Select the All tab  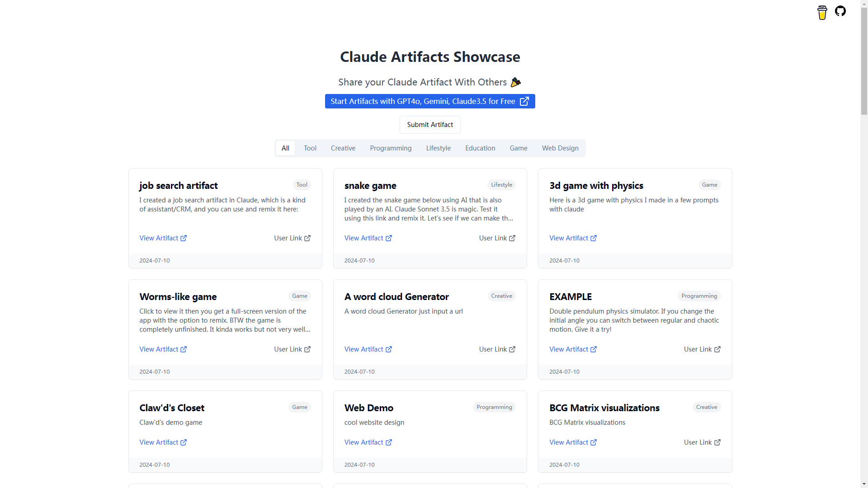(x=285, y=148)
